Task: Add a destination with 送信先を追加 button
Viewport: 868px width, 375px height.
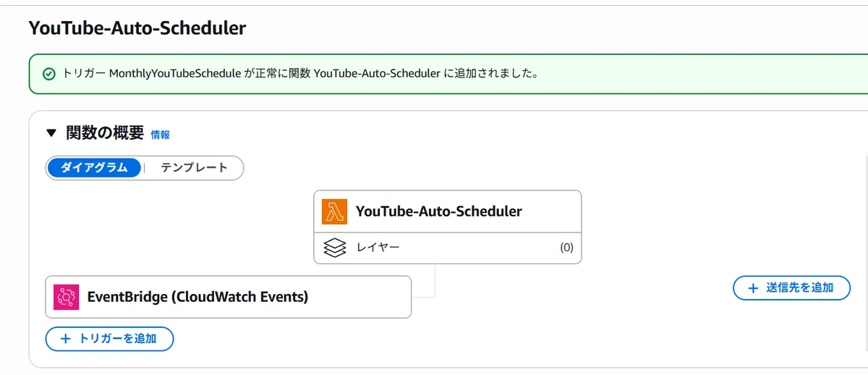Action: pyautogui.click(x=792, y=287)
